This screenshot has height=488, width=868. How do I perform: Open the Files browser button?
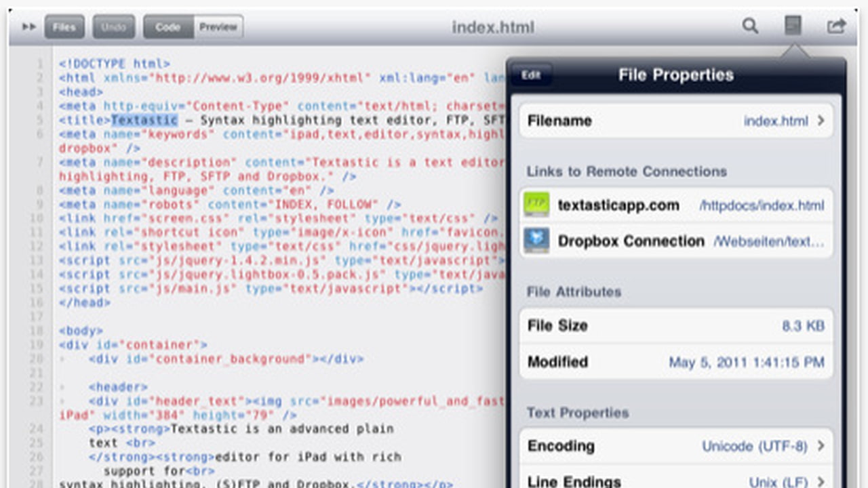(64, 27)
